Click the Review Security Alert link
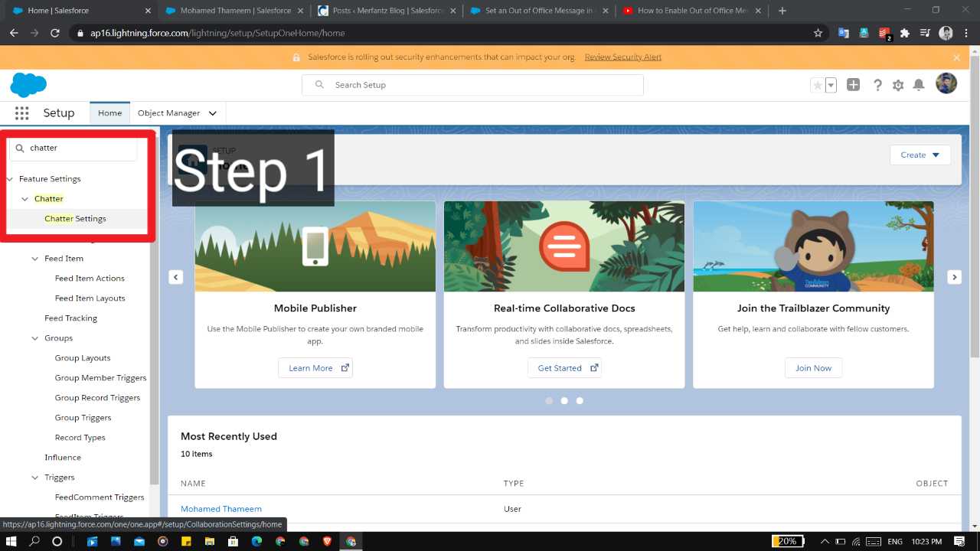This screenshot has height=551, width=980. [x=622, y=57]
